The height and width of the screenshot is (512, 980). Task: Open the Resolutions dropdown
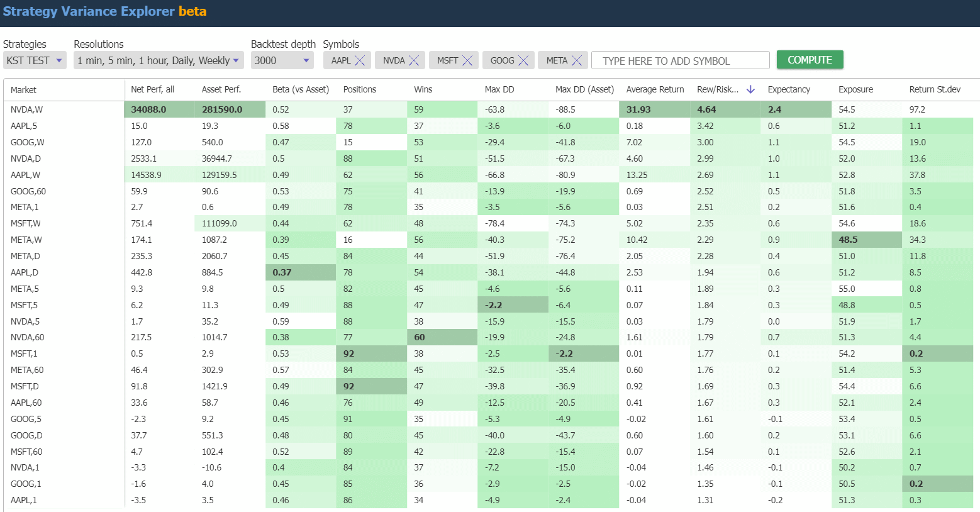pyautogui.click(x=157, y=60)
